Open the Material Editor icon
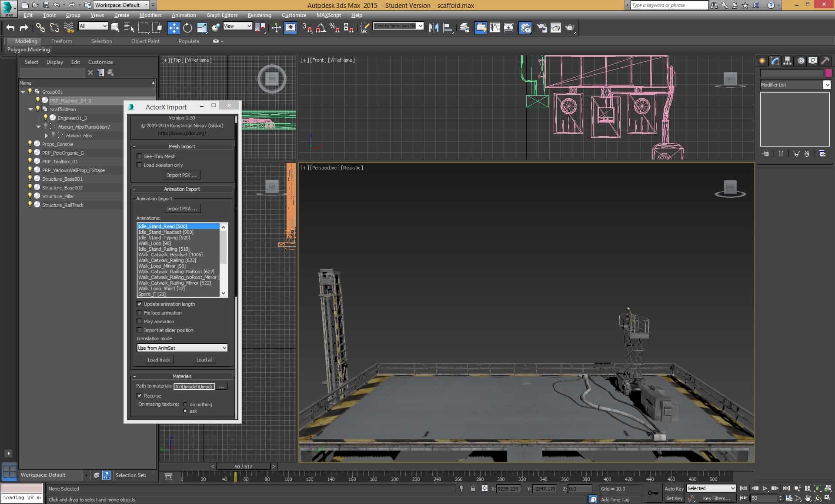Viewport: 835px width, 504px height. 525,28
